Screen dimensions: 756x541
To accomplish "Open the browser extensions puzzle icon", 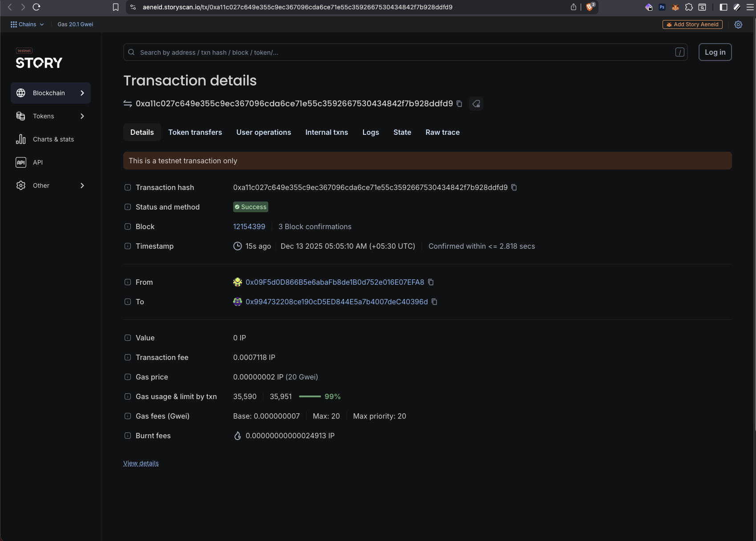I will (x=689, y=7).
